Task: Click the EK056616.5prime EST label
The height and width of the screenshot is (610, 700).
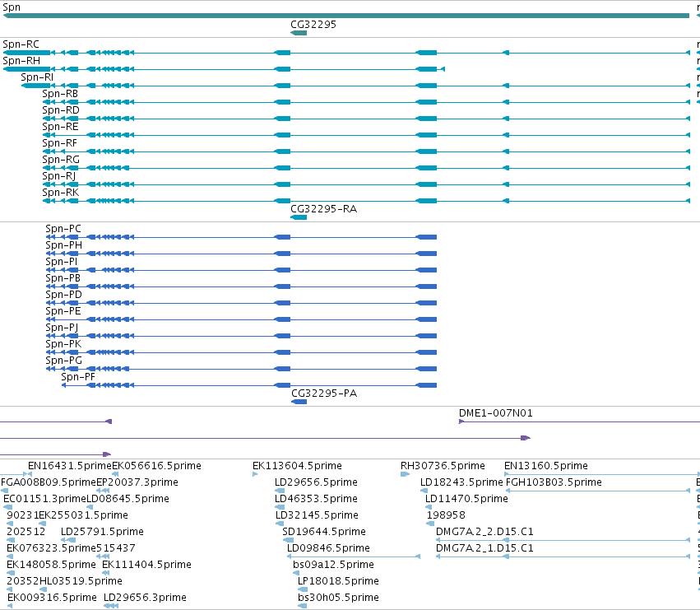Action: [x=156, y=466]
